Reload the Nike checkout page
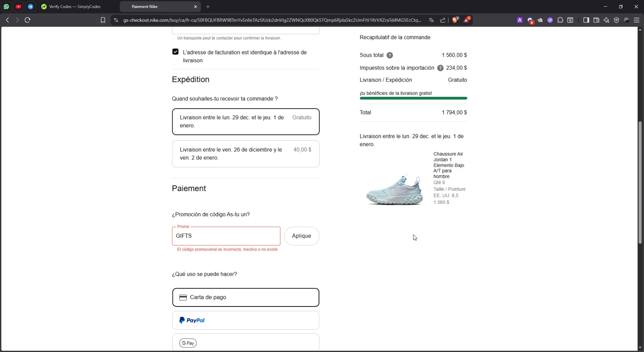 tap(27, 20)
